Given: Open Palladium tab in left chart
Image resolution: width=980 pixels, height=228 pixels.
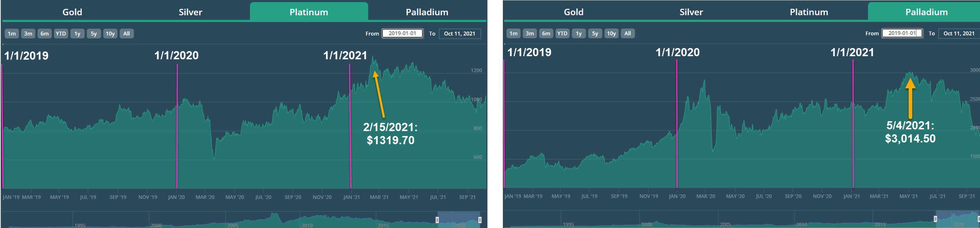Looking at the screenshot, I should pyautogui.click(x=427, y=12).
